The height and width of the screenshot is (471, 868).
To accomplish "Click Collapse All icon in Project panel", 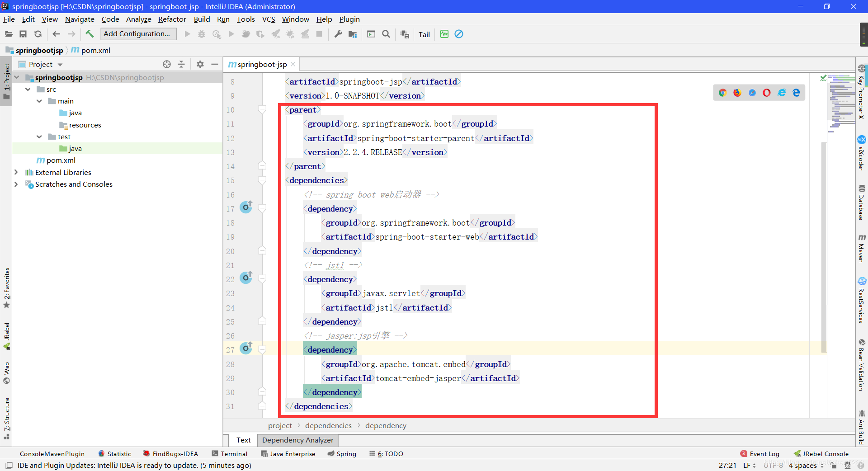I will coord(181,64).
